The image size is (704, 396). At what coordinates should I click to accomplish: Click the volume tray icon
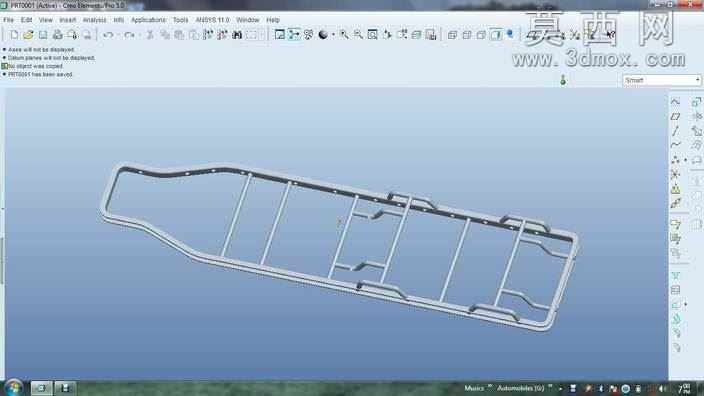(x=662, y=388)
